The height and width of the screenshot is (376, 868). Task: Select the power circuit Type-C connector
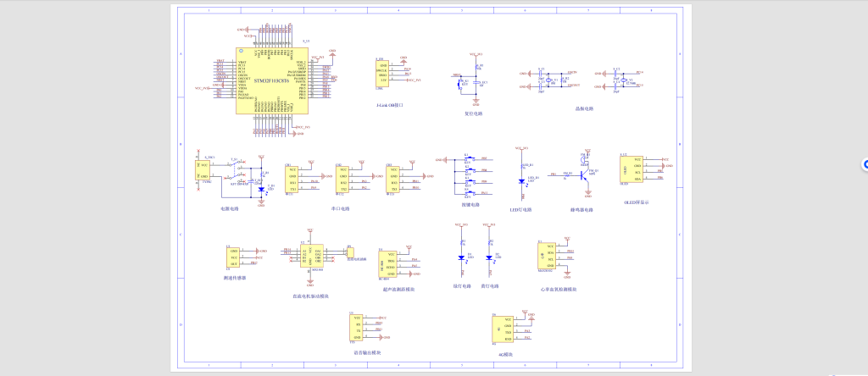[203, 170]
